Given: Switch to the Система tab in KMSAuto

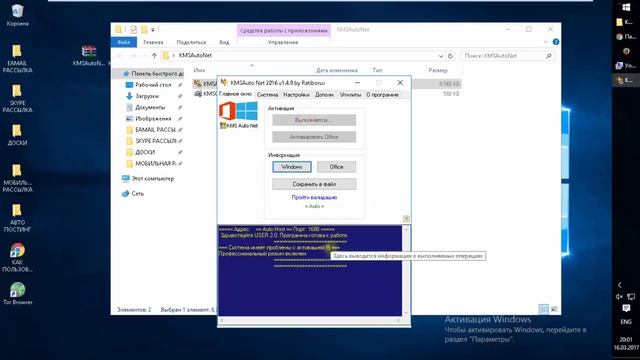Looking at the screenshot, I should pyautogui.click(x=267, y=95).
